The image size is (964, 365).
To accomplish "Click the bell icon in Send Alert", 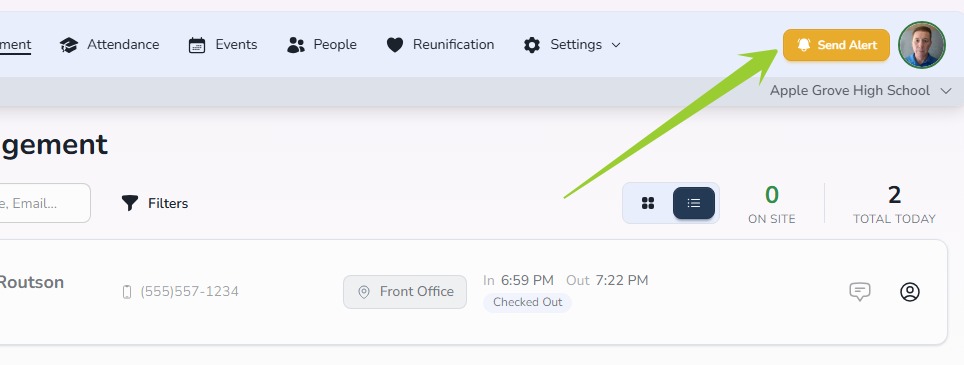I will click(804, 45).
